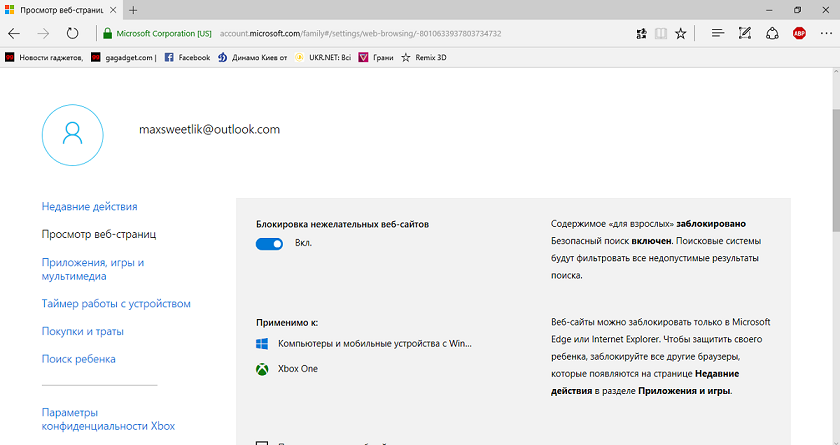Open Edge more options ellipsis menu
Image resolution: width=840 pixels, height=445 pixels.
pyautogui.click(x=826, y=33)
